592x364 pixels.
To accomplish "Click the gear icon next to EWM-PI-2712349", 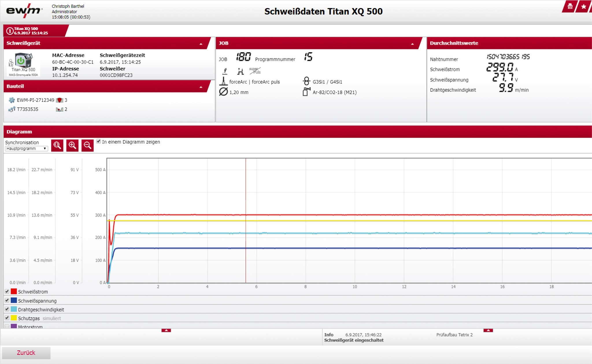I will pos(12,100).
